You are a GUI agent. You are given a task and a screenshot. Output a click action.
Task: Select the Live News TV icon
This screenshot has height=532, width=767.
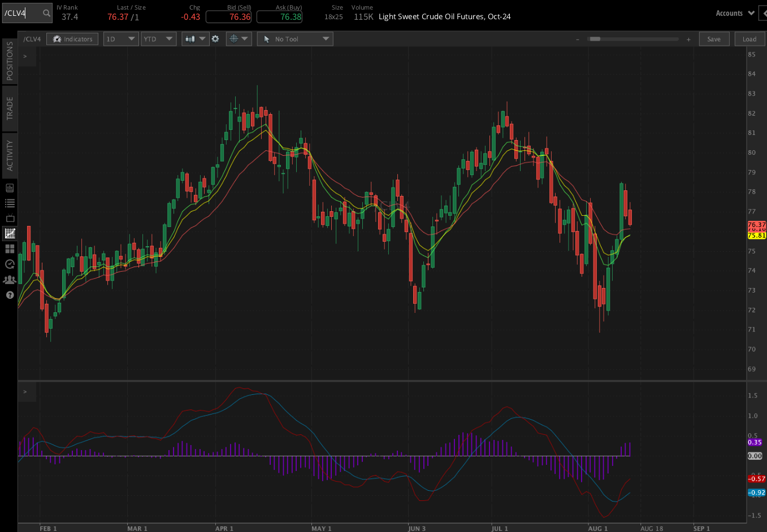pyautogui.click(x=9, y=218)
